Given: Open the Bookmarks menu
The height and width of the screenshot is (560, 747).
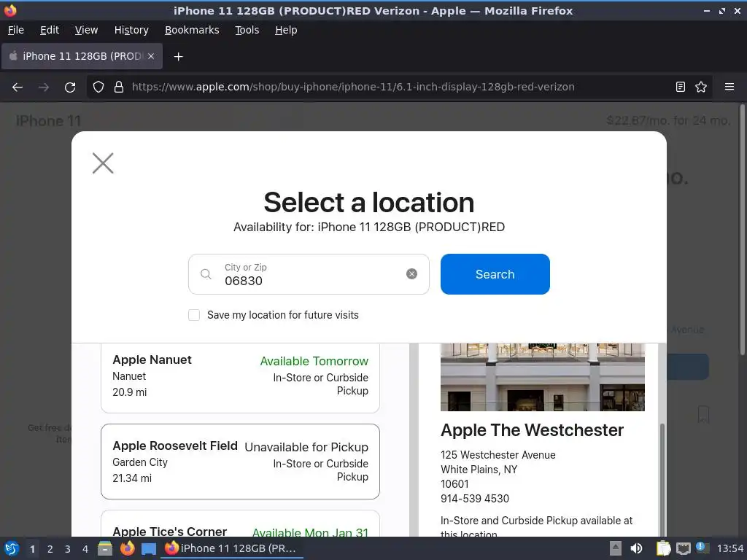Looking at the screenshot, I should coord(192,30).
